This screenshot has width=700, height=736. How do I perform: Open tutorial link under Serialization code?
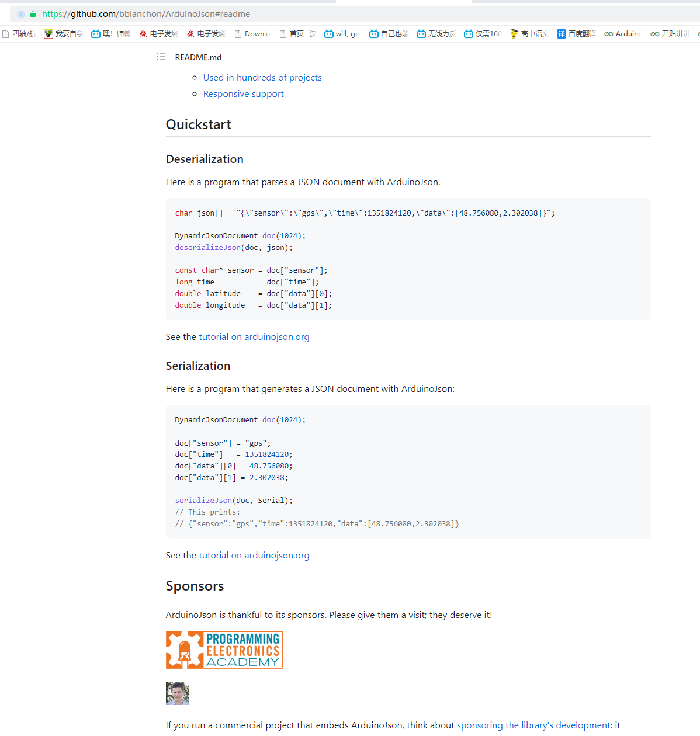[x=254, y=556]
